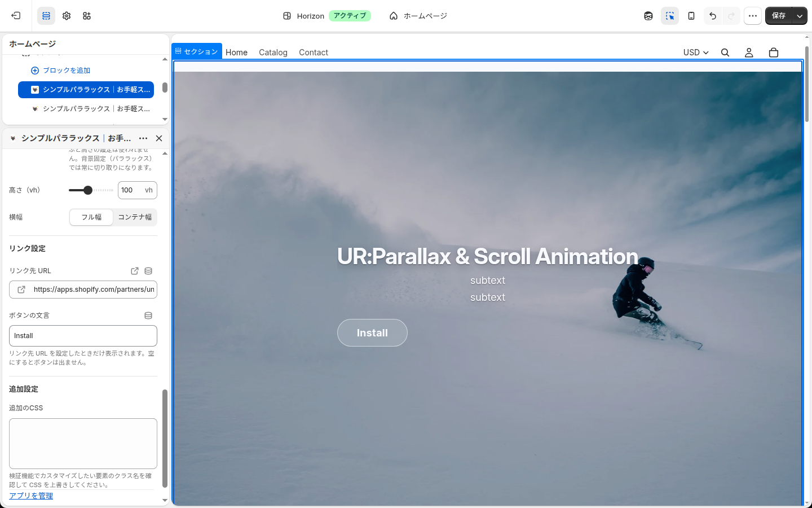
Task: Open the Contact menu item in preview
Action: pos(314,52)
